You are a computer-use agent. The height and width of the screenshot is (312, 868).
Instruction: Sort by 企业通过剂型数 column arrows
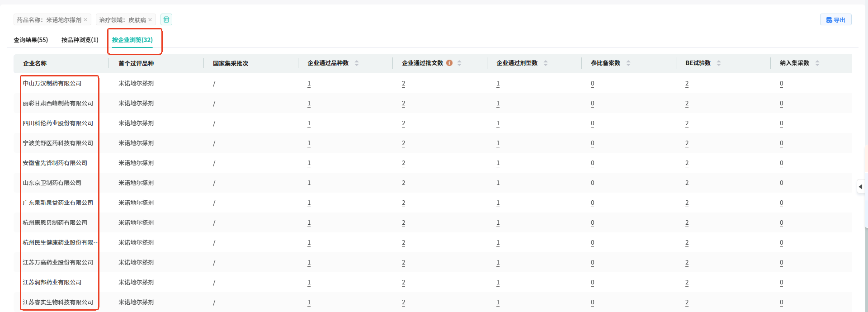point(546,63)
